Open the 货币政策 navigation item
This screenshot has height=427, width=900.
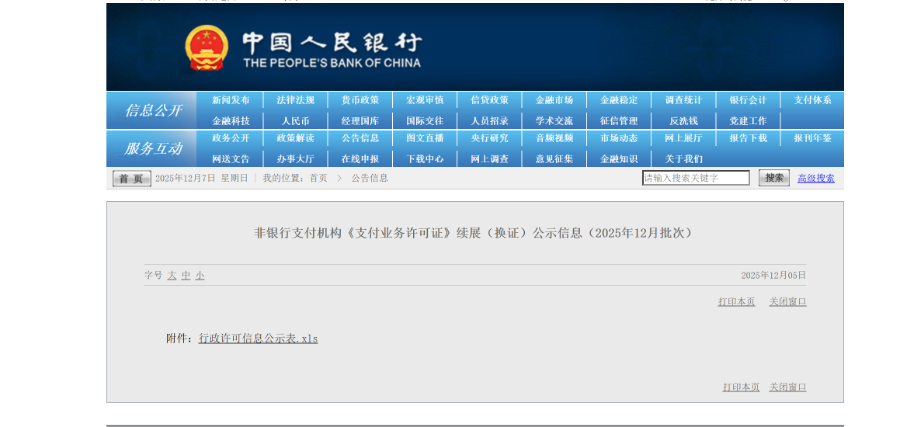tap(360, 100)
